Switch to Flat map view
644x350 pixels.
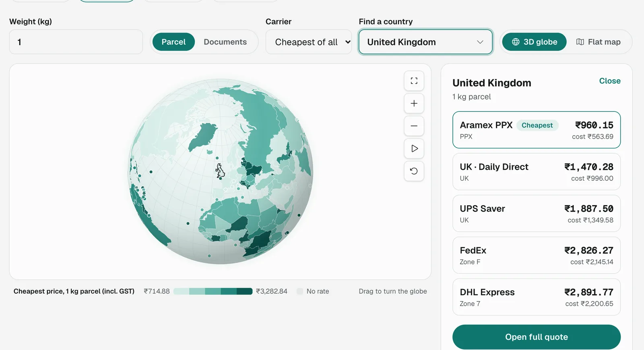click(x=598, y=42)
